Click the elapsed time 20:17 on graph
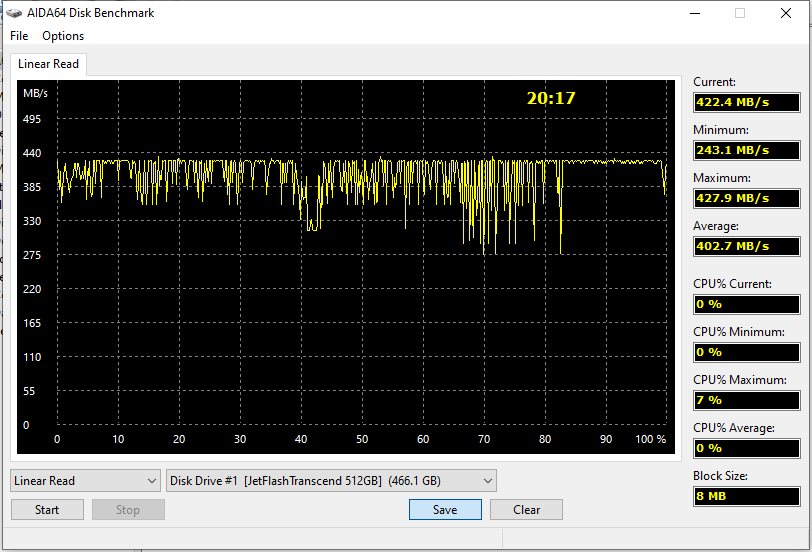Image resolution: width=812 pixels, height=552 pixels. tap(551, 98)
